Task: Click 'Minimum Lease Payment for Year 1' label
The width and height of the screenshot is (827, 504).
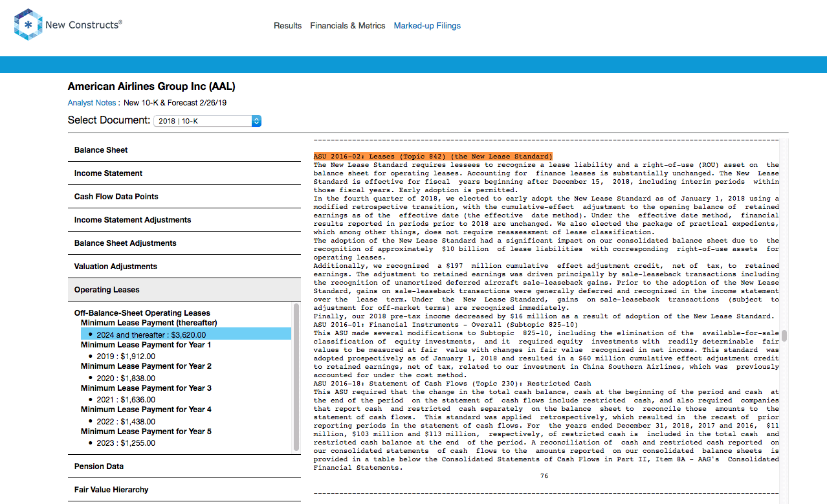Action: [x=146, y=345]
